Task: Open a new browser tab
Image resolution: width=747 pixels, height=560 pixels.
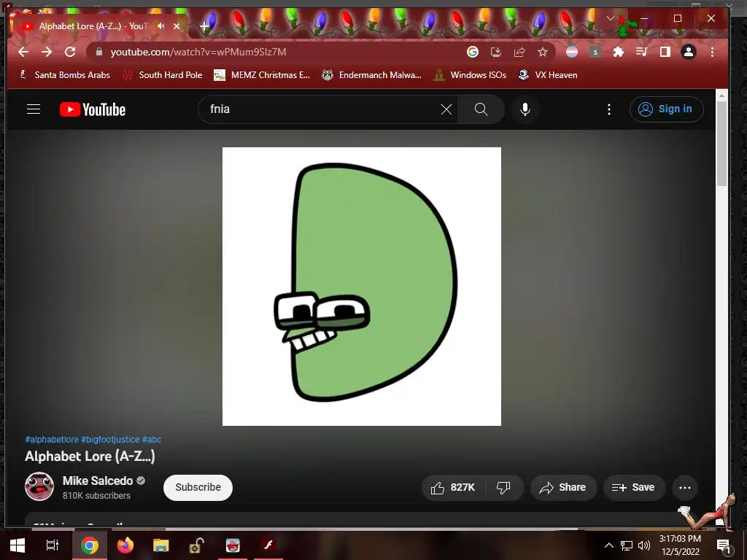Action: [204, 26]
